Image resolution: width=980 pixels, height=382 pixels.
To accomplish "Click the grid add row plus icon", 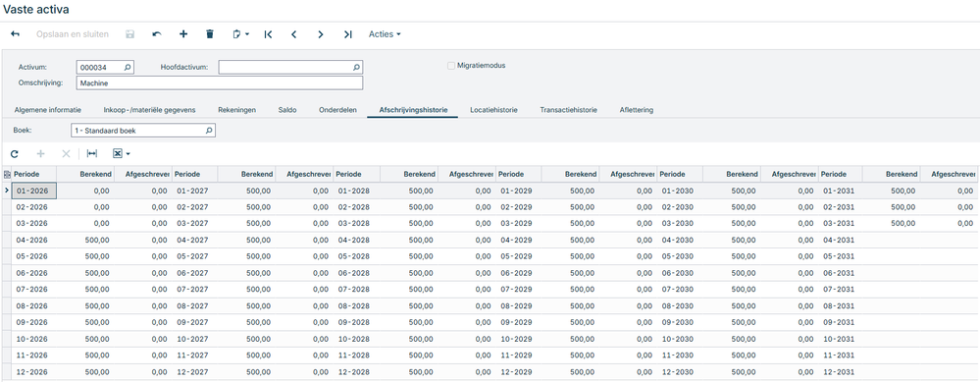I will point(41,153).
